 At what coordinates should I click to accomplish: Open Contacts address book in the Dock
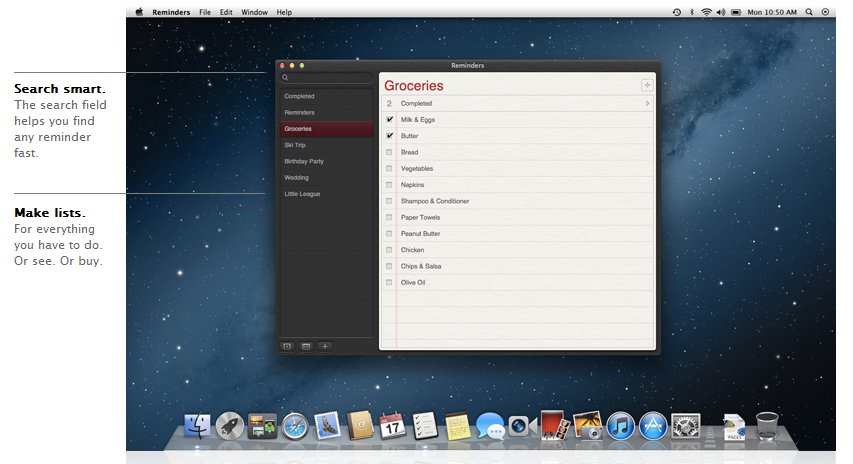pyautogui.click(x=360, y=426)
